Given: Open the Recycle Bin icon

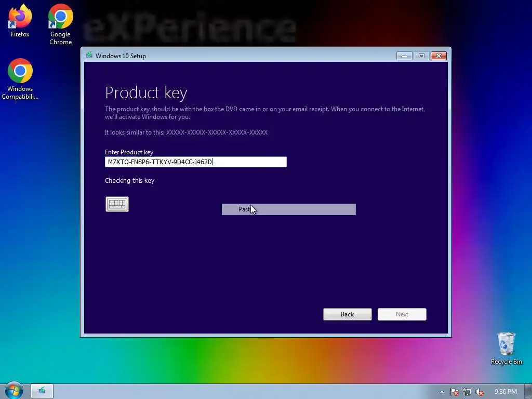Looking at the screenshot, I should 506,349.
